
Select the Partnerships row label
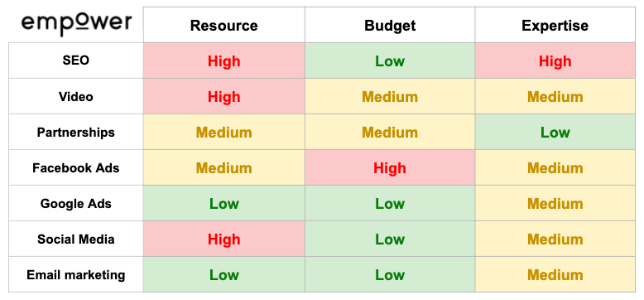[x=76, y=133]
